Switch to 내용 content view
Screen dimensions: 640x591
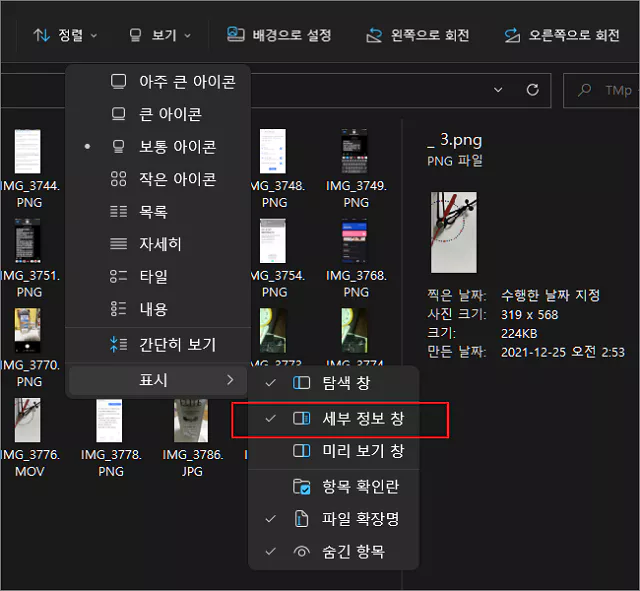(x=158, y=309)
